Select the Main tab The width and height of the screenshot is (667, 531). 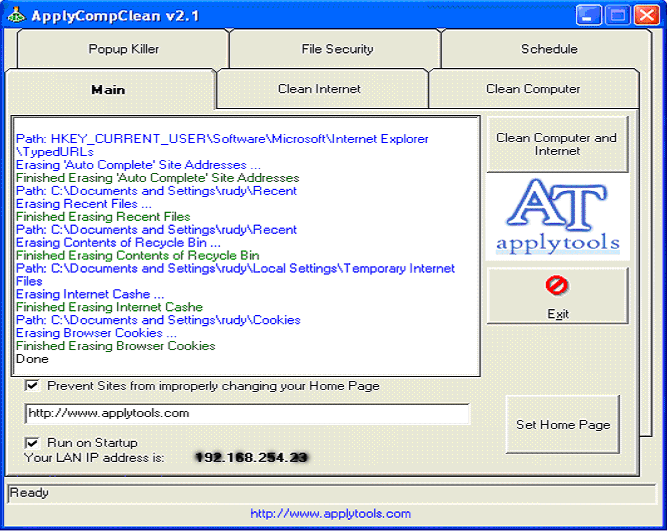click(108, 89)
